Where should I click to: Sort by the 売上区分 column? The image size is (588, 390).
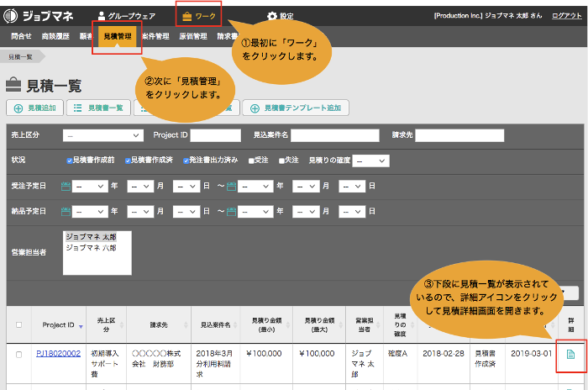coord(107,324)
